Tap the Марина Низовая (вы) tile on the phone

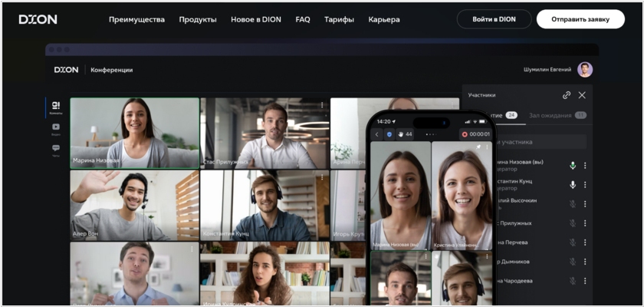(400, 196)
